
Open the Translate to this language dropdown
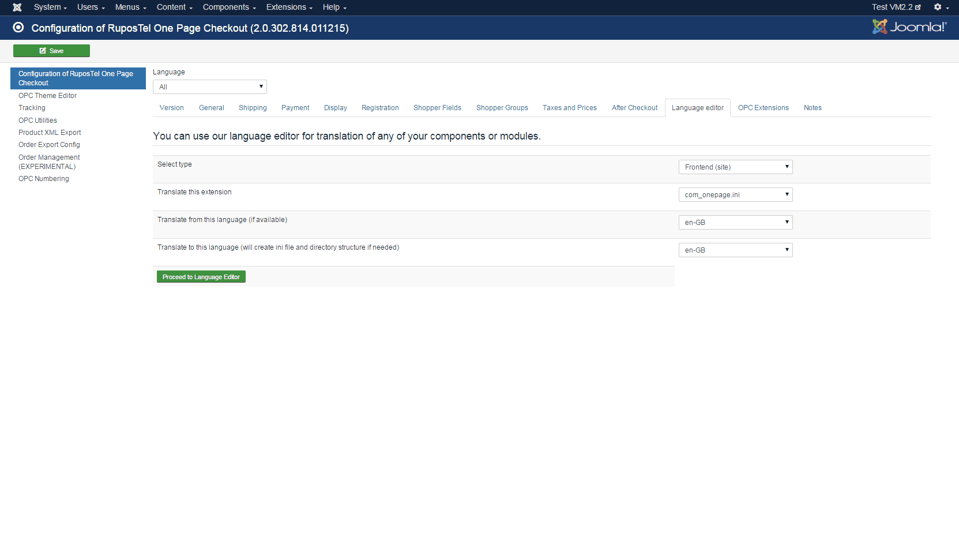pyautogui.click(x=736, y=250)
